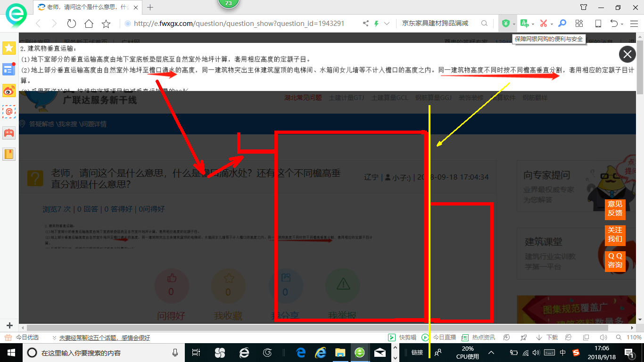
Task: Open the blue news feed sidebar icon
Action: [x=9, y=69]
